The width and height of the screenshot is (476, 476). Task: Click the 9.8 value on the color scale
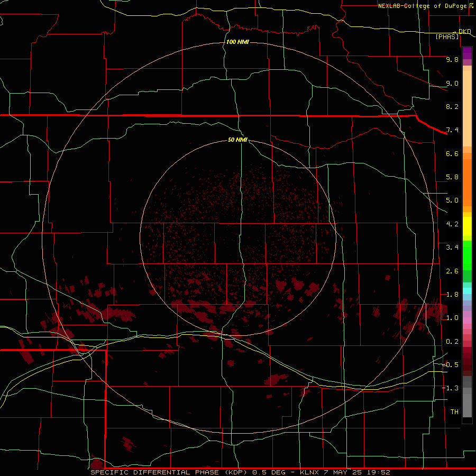(x=452, y=59)
